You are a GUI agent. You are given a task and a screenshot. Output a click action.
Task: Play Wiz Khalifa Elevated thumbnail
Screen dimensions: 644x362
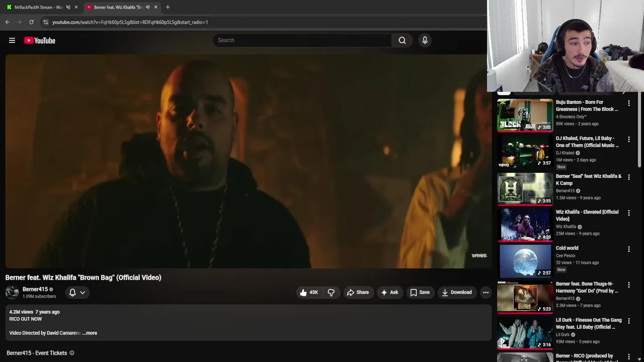[x=525, y=225]
